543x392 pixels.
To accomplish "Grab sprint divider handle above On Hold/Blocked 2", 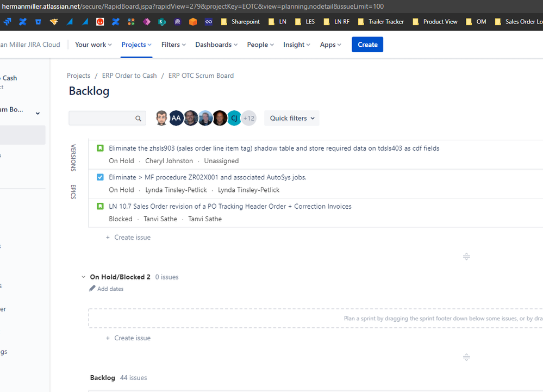I will point(466,257).
